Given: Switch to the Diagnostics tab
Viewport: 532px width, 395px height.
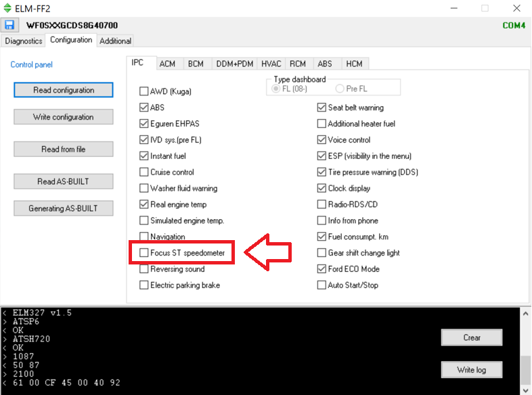Looking at the screenshot, I should 23,41.
